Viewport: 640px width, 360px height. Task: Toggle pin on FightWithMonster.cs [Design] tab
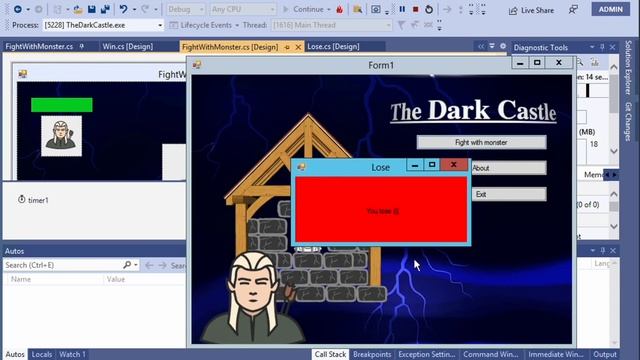[287, 47]
